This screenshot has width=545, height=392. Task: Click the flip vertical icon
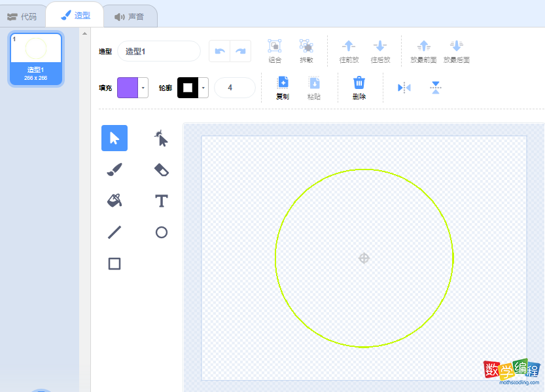click(436, 88)
